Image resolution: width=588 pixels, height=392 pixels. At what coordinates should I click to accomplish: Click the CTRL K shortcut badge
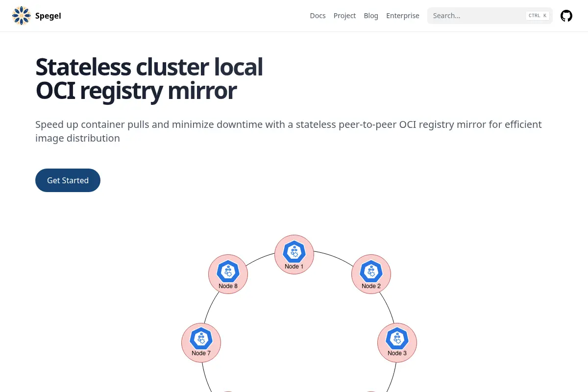(x=538, y=16)
